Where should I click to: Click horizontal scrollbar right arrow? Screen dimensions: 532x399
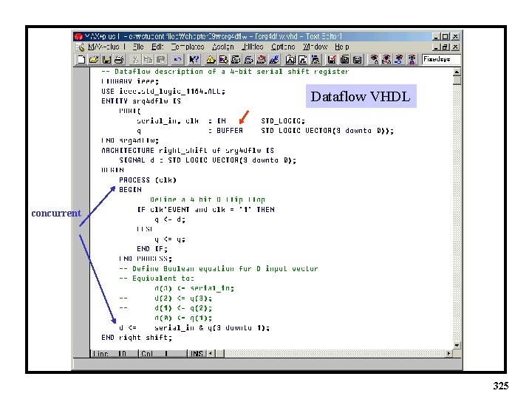coord(449,353)
